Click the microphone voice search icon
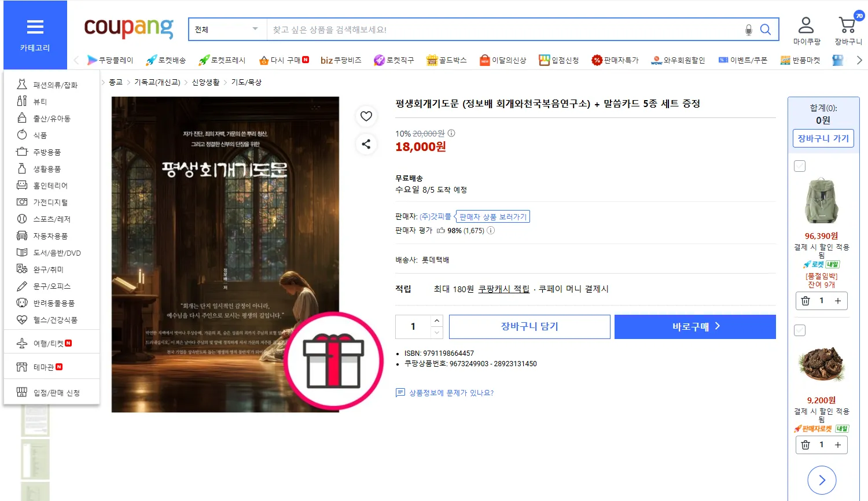 [x=748, y=30]
